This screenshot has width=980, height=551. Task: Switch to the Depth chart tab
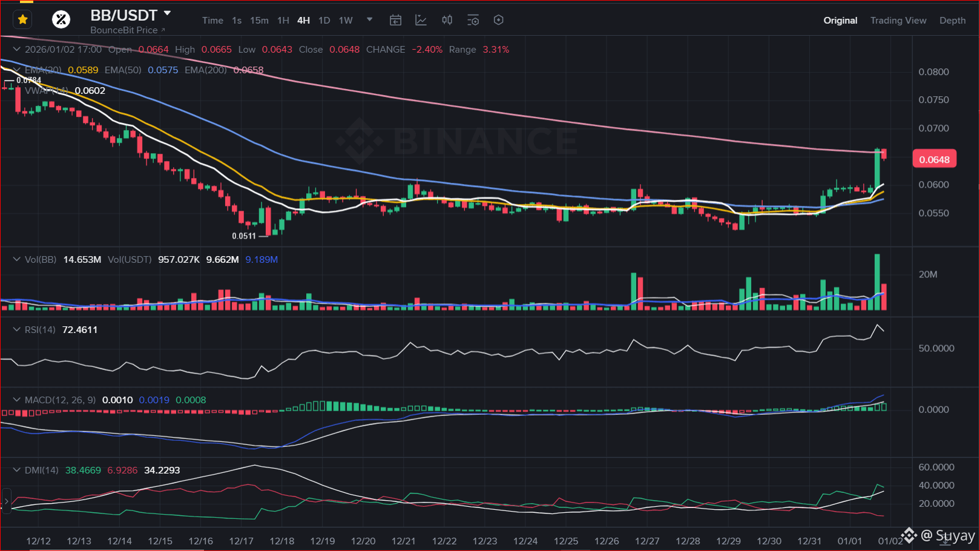click(x=952, y=21)
